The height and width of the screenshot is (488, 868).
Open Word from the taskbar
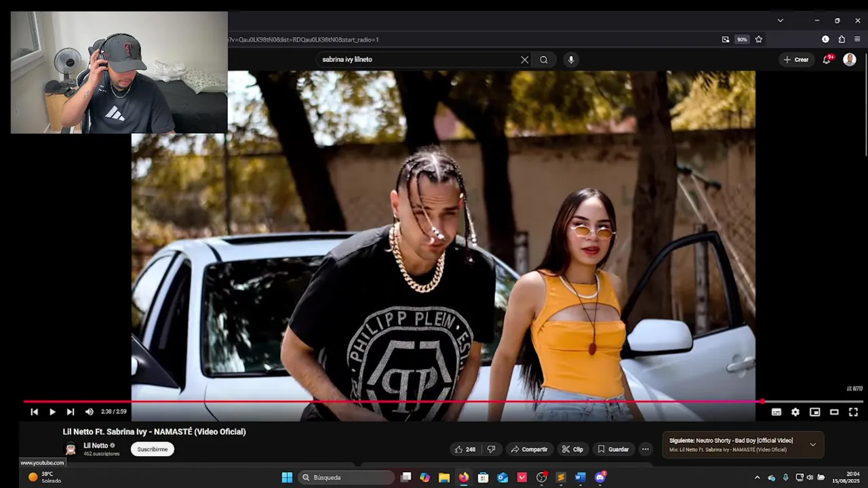(580, 477)
